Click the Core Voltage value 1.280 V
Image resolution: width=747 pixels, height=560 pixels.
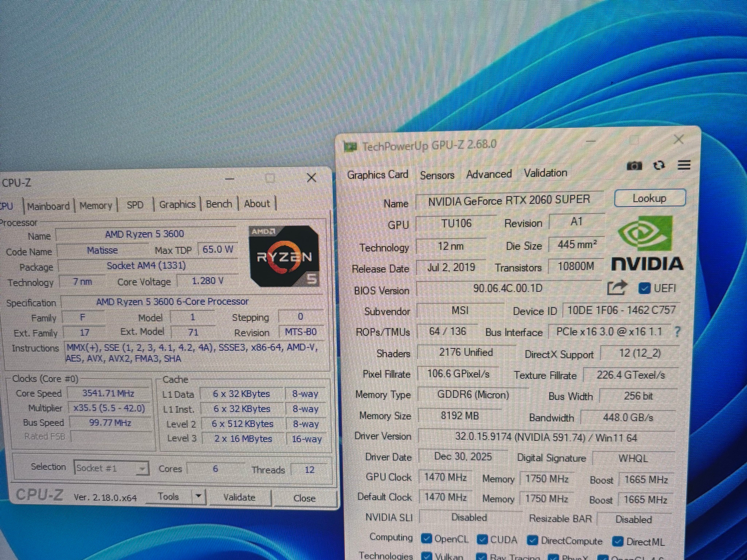point(208,281)
